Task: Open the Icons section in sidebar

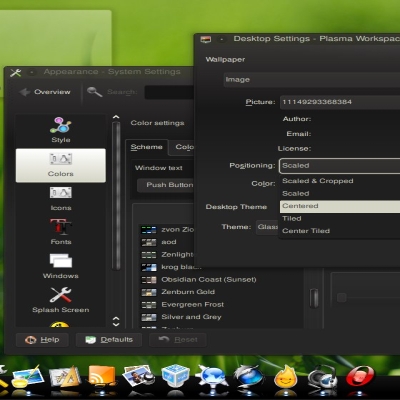Action: [61, 199]
